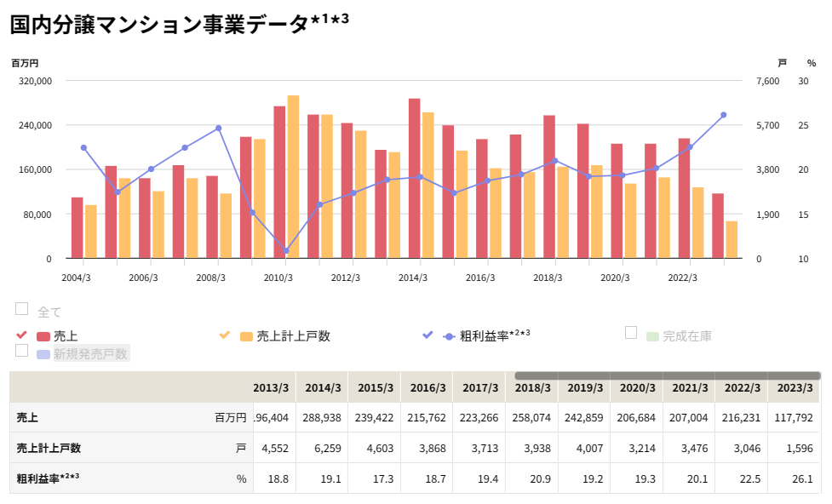Viewport: 832px width, 504px height.
Task: Click the sales value 223,266
Action: (479, 417)
